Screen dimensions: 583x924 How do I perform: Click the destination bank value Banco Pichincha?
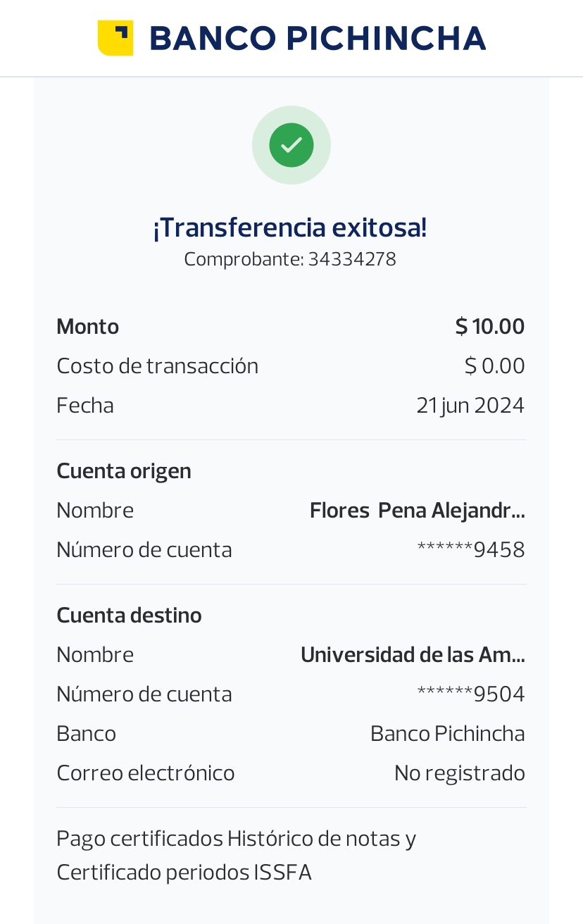(x=447, y=734)
